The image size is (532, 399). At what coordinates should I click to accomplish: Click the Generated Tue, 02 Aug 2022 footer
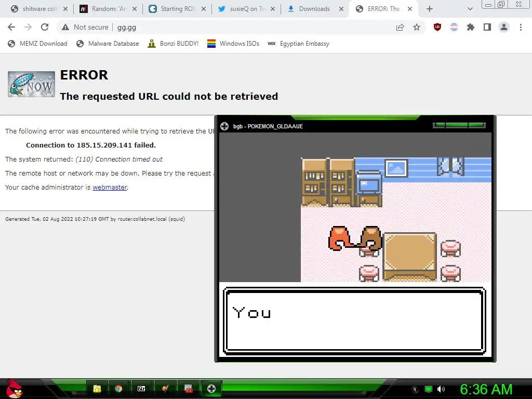point(95,219)
